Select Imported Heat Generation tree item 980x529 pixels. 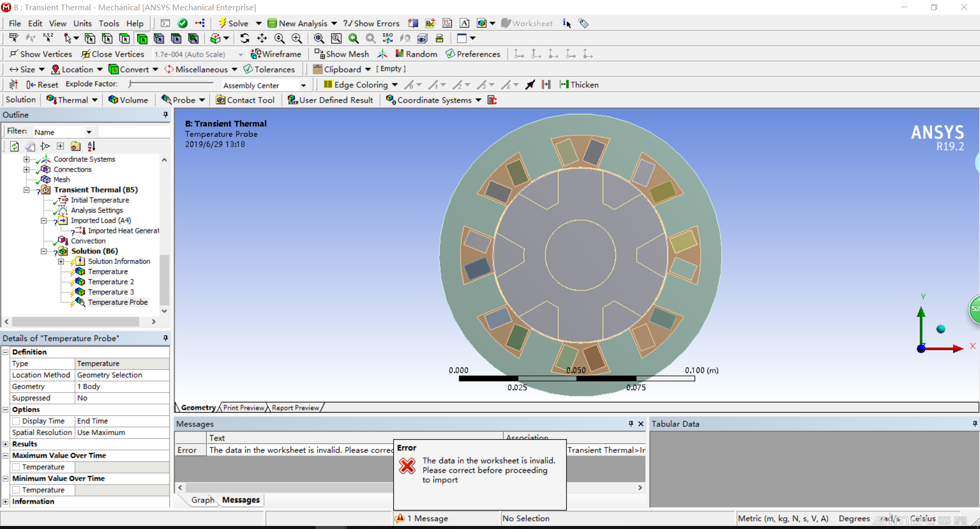tap(123, 231)
